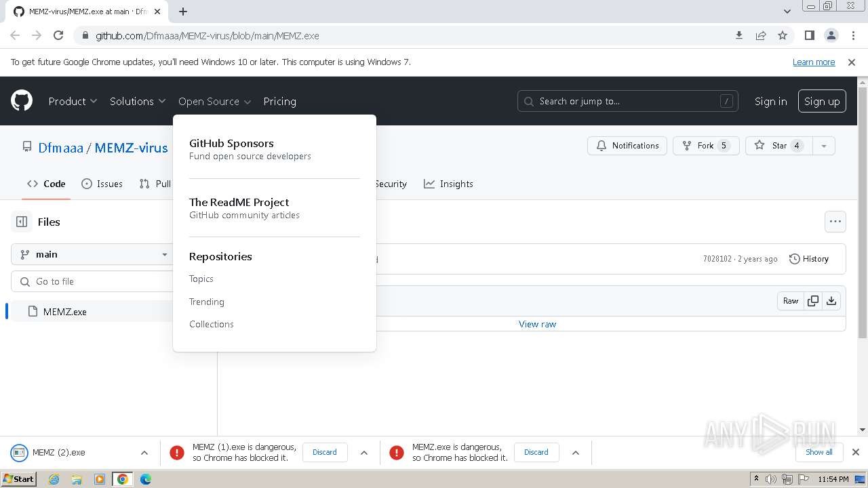
Task: Click the volume speaker tray icon
Action: point(771,479)
